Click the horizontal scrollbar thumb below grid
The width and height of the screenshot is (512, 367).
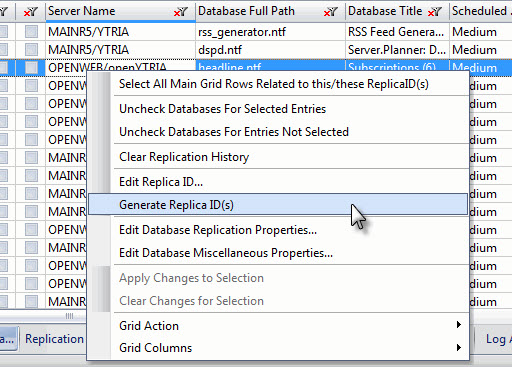tap(69, 316)
